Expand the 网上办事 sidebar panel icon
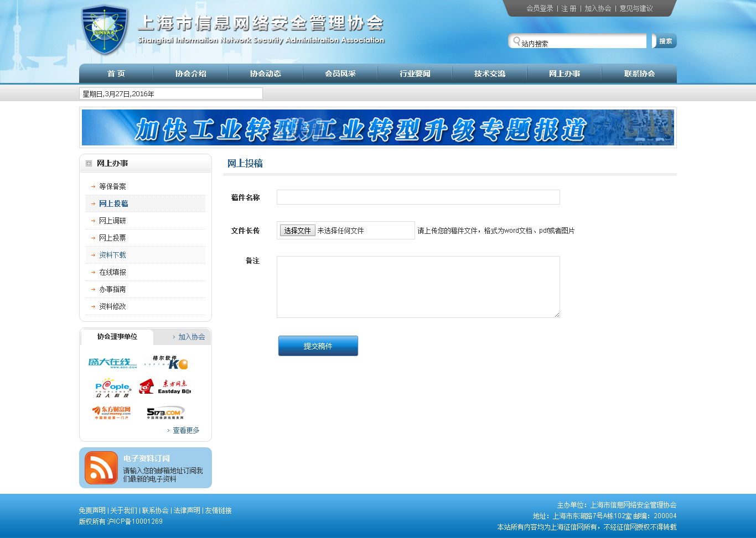 point(89,164)
